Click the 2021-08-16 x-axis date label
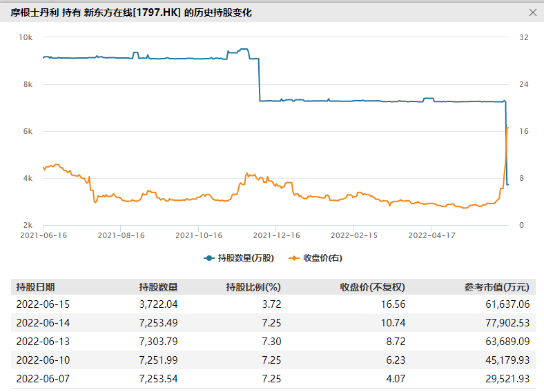Screen dimensions: 544x392 [121, 235]
